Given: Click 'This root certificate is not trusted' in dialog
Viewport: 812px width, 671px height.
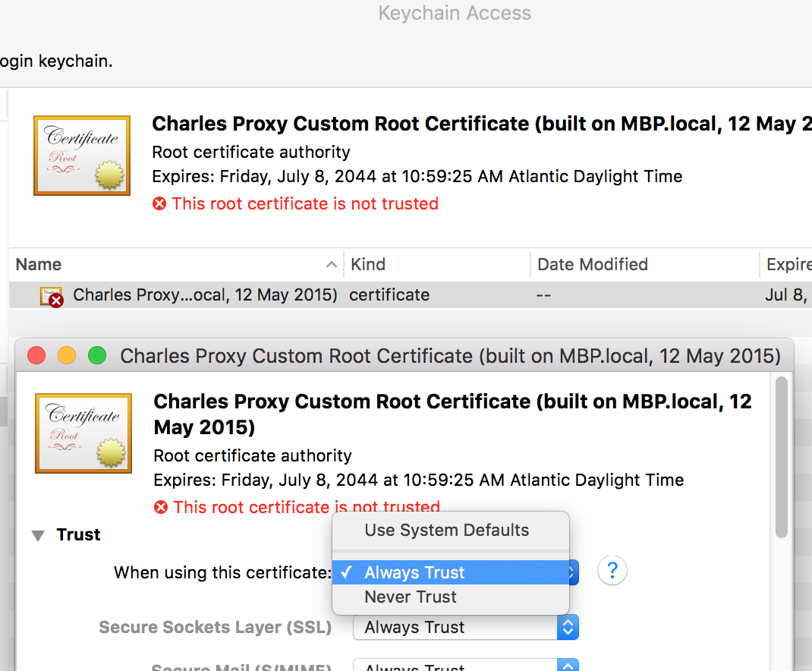Looking at the screenshot, I should pyautogui.click(x=307, y=507).
